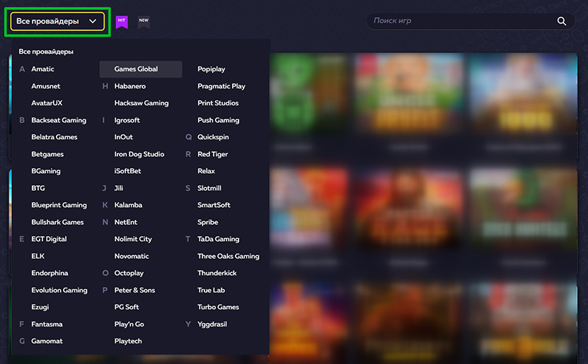Pick Endorphina provider
This screenshot has width=588, height=364.
(x=50, y=273)
